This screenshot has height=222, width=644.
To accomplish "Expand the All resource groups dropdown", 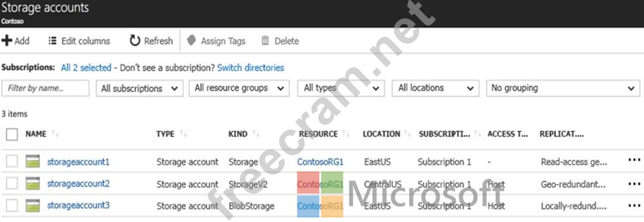I will coord(239,88).
